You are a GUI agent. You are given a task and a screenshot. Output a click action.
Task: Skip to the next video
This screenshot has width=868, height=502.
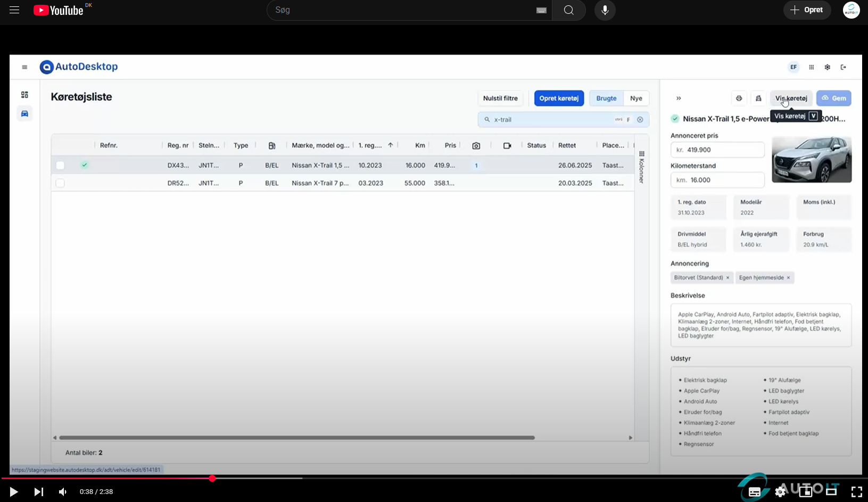point(38,492)
